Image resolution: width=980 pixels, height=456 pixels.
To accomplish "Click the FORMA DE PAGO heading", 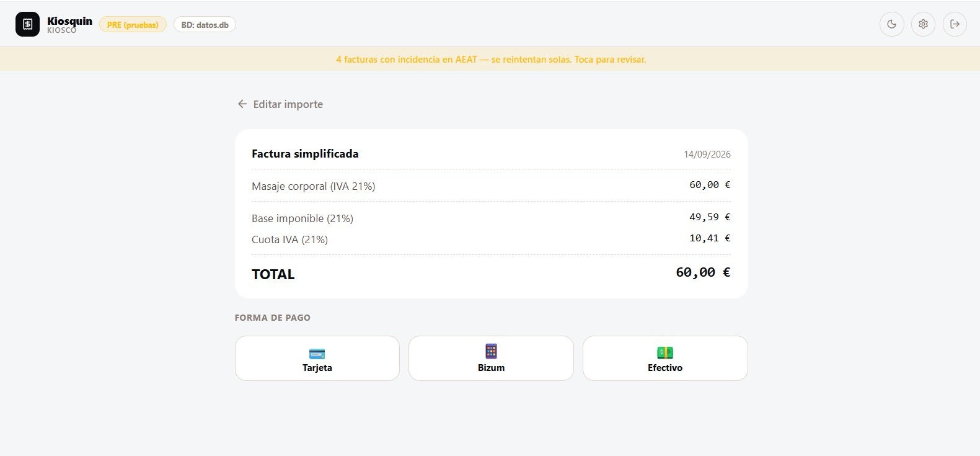I will (272, 318).
